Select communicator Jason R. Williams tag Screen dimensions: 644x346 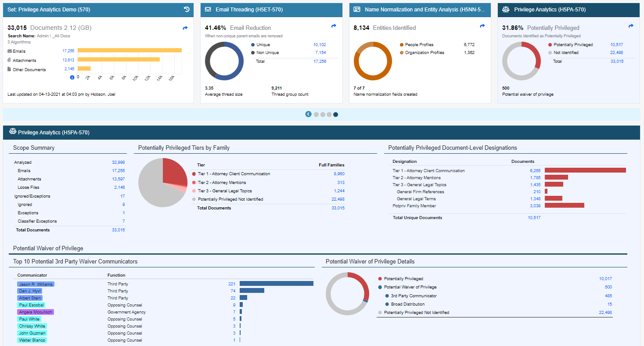tap(36, 284)
